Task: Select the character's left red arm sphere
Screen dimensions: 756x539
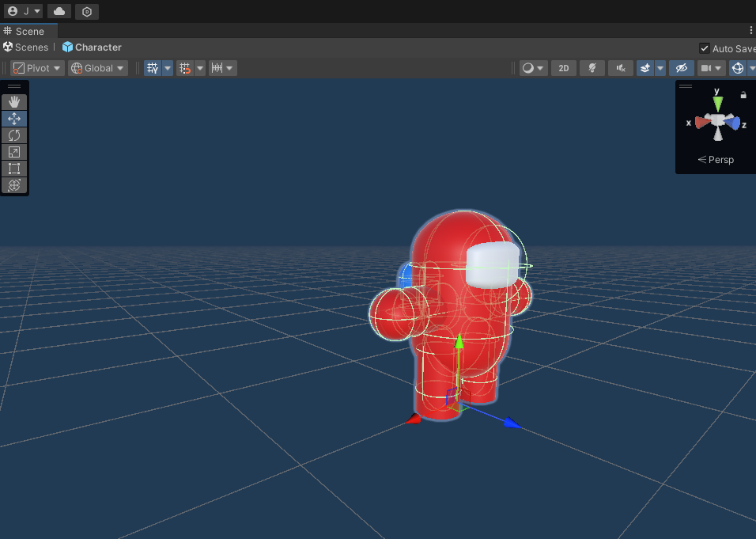Action: pos(395,313)
